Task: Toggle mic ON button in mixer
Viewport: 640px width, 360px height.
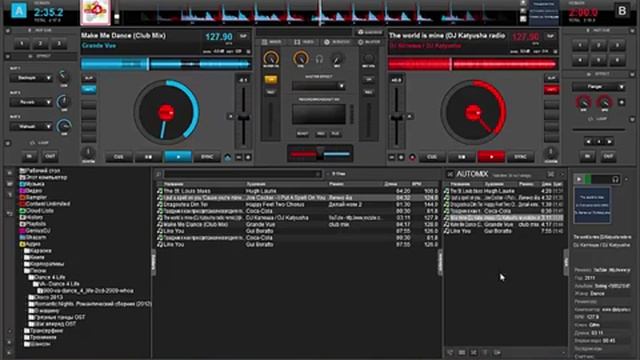Action: click(368, 80)
